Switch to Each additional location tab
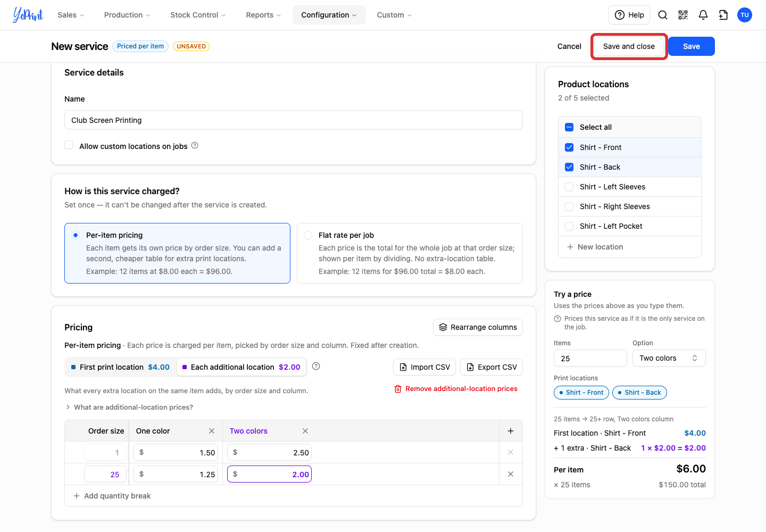 [241, 367]
